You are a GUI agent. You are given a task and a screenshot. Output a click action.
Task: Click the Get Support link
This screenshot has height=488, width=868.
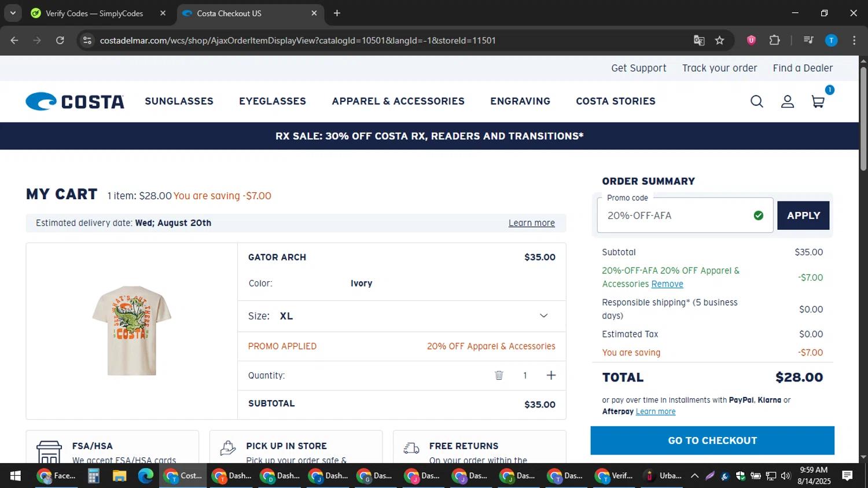point(639,68)
